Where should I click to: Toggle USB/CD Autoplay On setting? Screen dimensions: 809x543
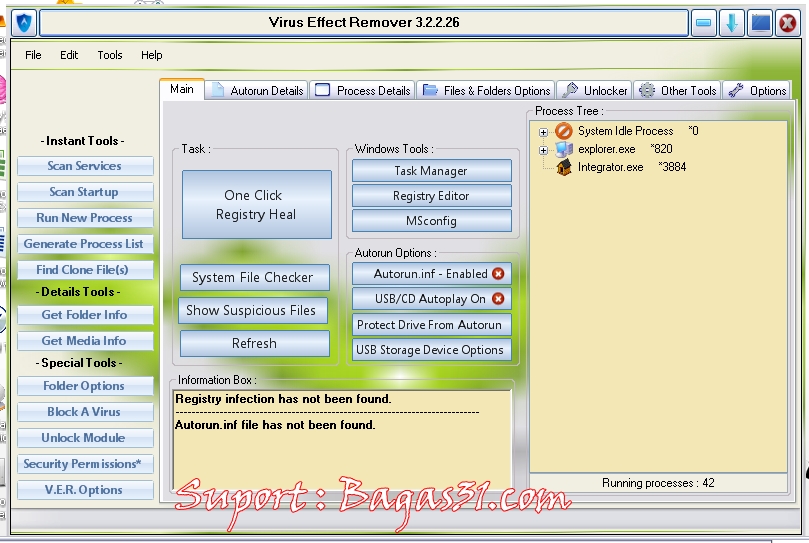click(x=431, y=299)
